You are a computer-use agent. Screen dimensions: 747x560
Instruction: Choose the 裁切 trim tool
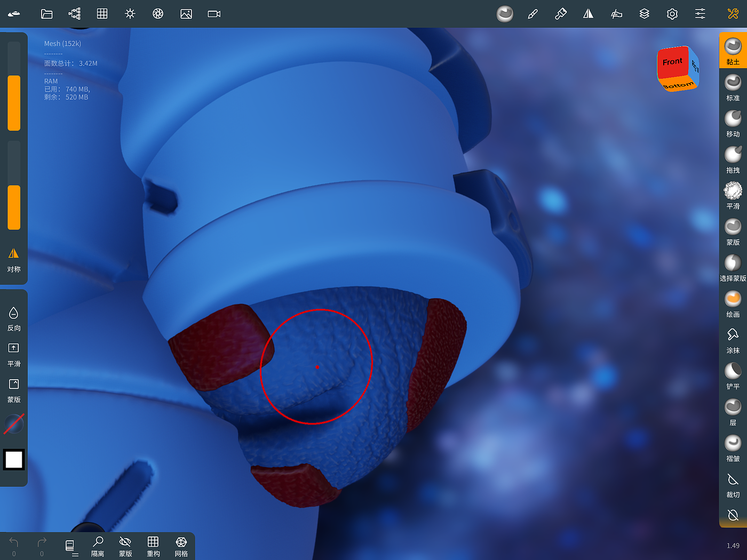[x=733, y=484]
